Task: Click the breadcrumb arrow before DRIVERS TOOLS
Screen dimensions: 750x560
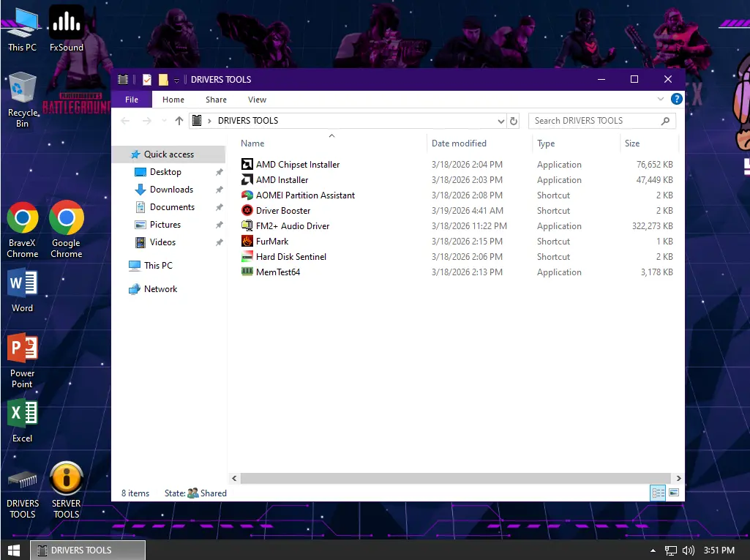Action: [209, 121]
